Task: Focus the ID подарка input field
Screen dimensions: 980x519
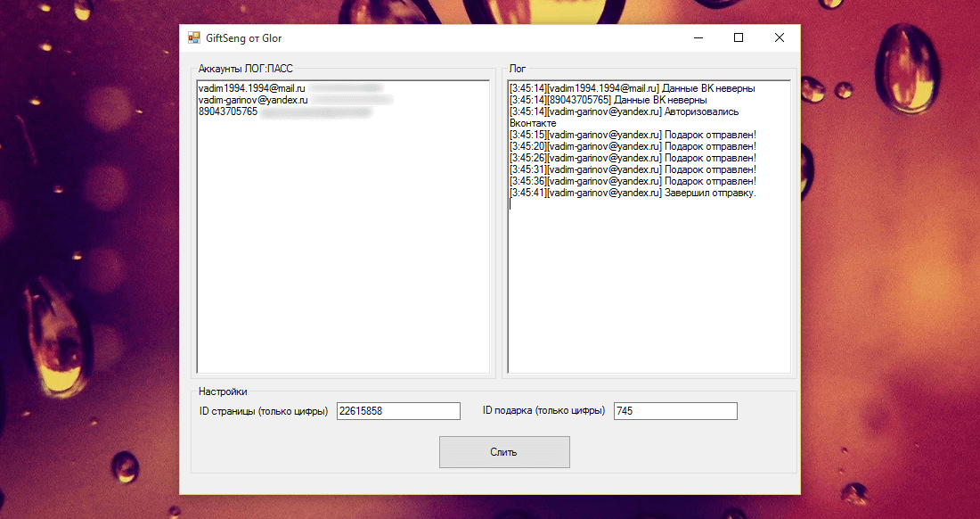Action: point(675,411)
